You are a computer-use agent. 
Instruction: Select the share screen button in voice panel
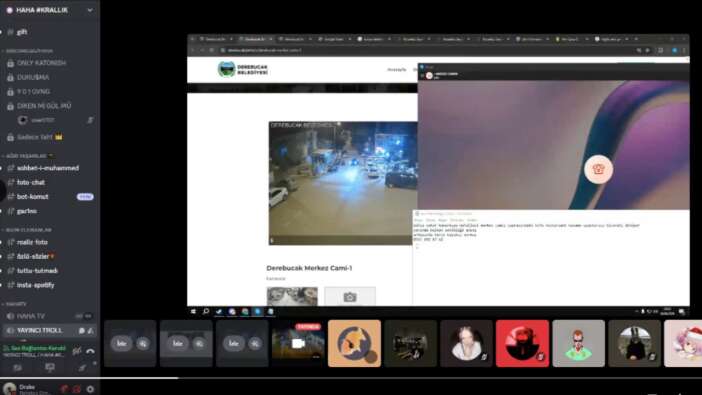pyautogui.click(x=50, y=368)
